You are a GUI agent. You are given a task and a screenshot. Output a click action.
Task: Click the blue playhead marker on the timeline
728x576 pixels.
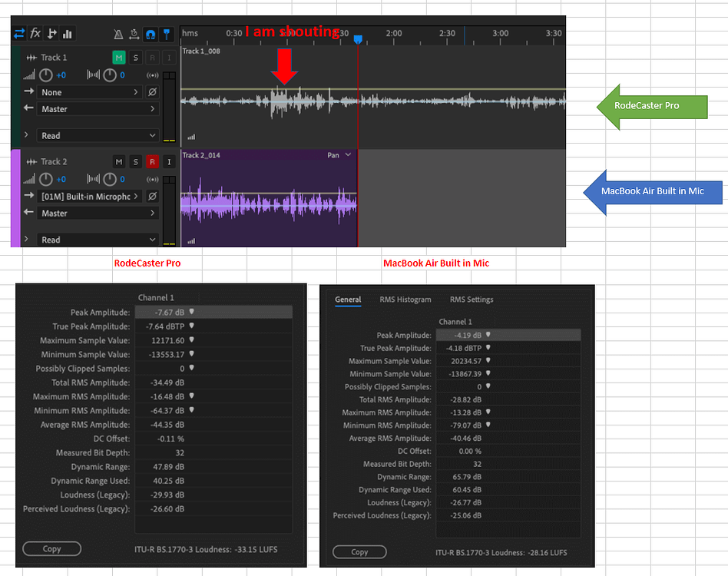[x=358, y=35]
